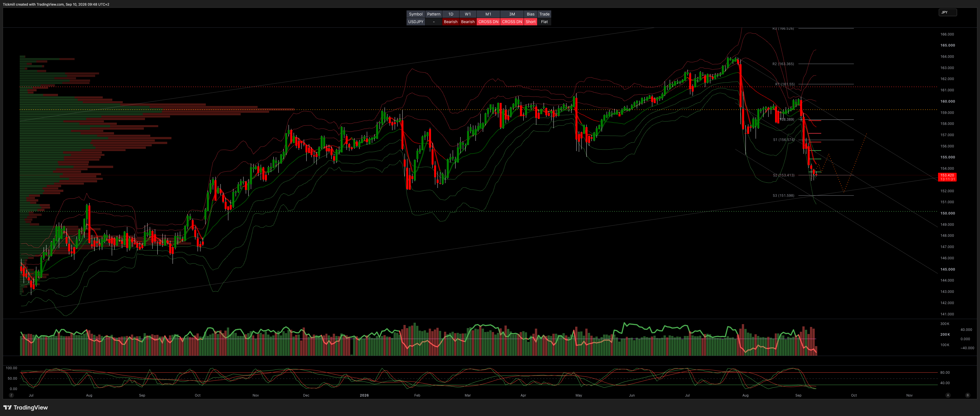Click the 2026 year label on time axis
The width and height of the screenshot is (980, 416).
[x=364, y=395]
